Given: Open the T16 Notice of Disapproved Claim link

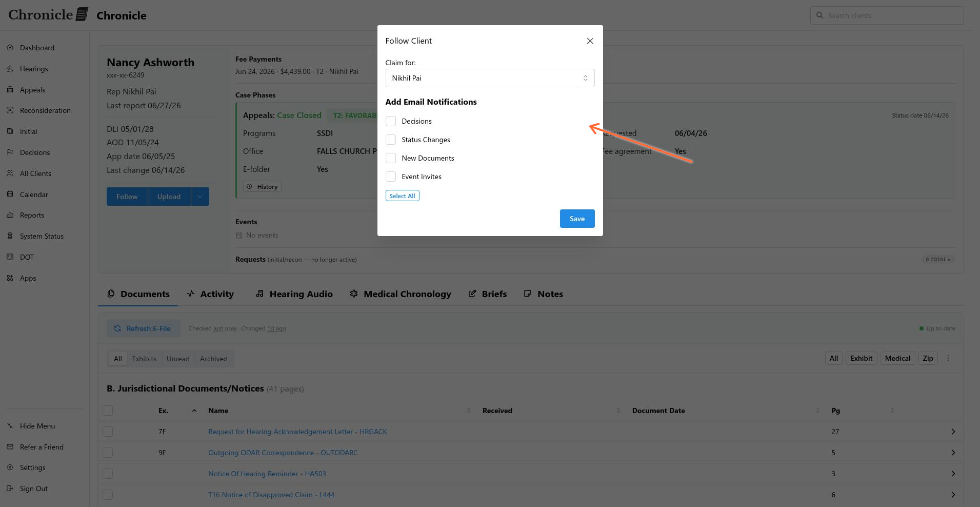Looking at the screenshot, I should pos(271,495).
